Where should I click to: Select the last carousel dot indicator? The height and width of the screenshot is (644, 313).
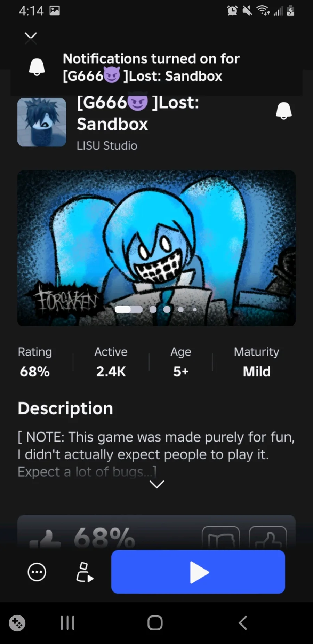195,309
